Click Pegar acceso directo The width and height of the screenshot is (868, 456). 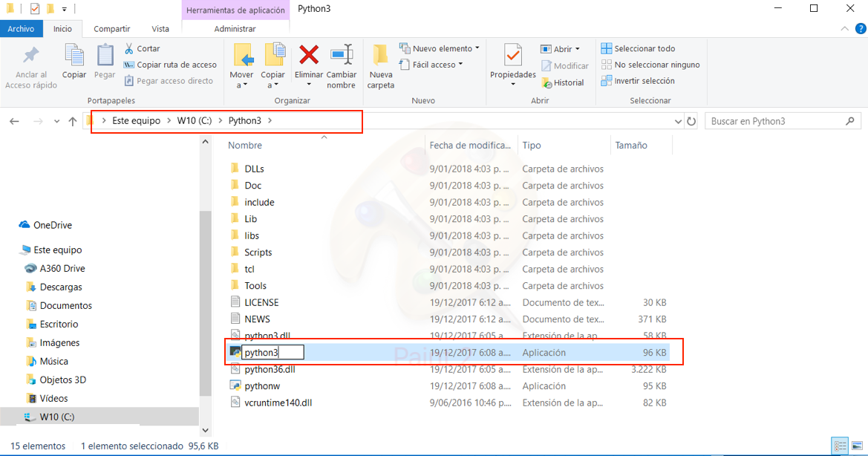pos(169,81)
